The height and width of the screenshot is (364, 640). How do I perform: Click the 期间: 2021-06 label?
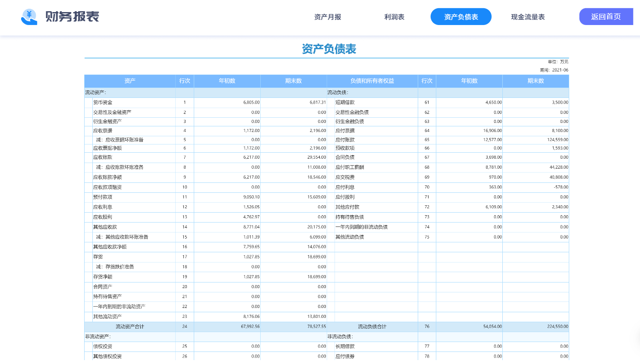(x=554, y=70)
